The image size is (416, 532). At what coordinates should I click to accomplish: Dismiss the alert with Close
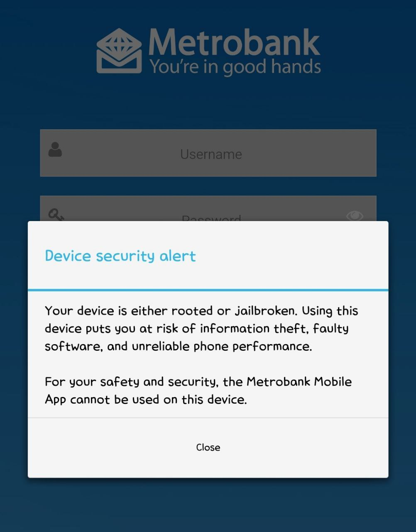point(208,447)
